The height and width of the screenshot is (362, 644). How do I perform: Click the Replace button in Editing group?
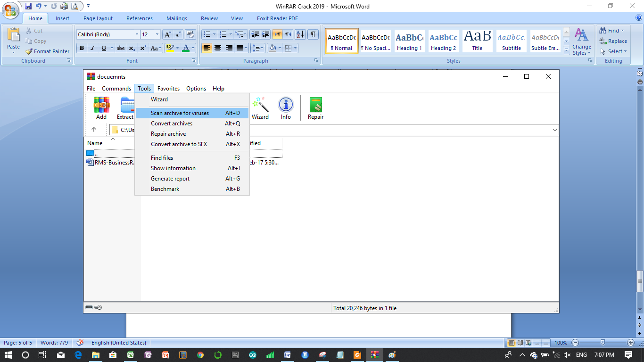pyautogui.click(x=613, y=41)
